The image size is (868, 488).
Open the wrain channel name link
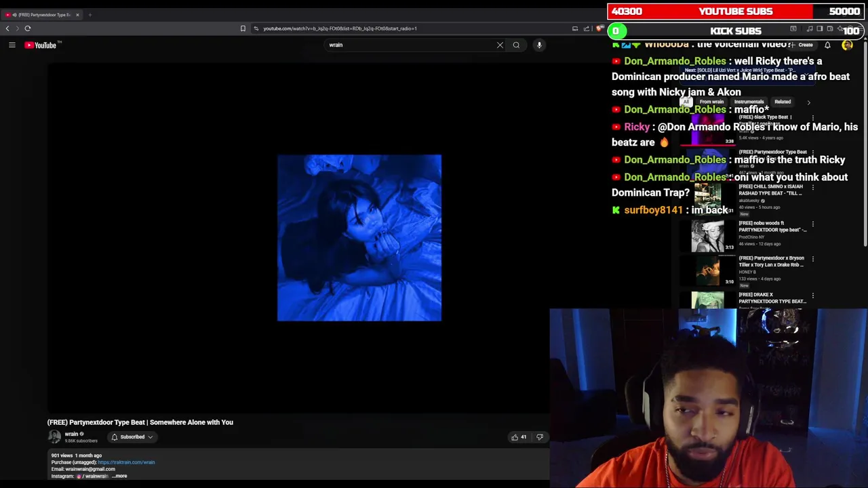point(71,434)
